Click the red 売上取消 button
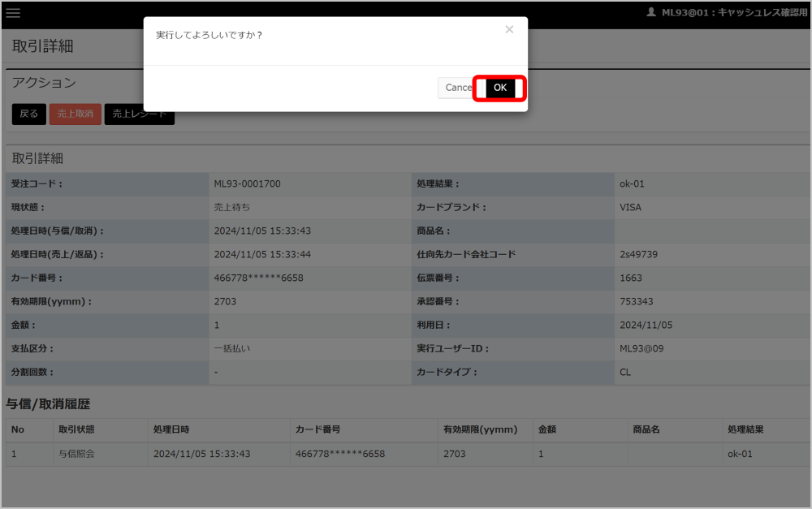The width and height of the screenshot is (812, 509). pyautogui.click(x=75, y=114)
